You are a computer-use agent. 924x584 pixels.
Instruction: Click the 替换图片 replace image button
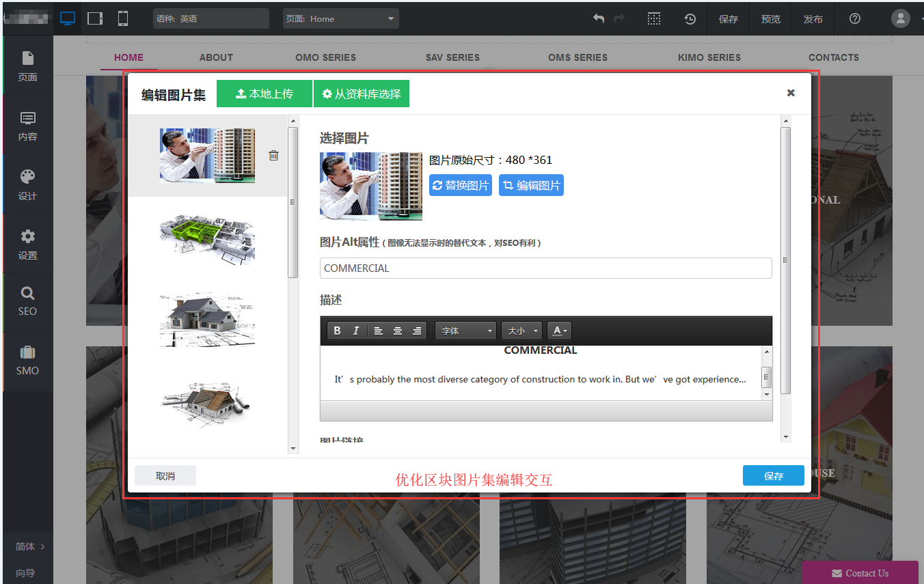pos(461,185)
